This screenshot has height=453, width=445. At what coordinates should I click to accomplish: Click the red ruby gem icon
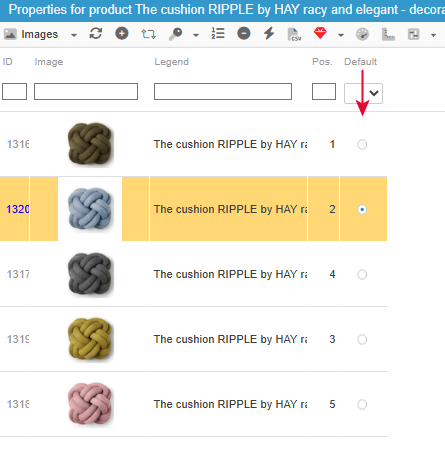pos(320,33)
